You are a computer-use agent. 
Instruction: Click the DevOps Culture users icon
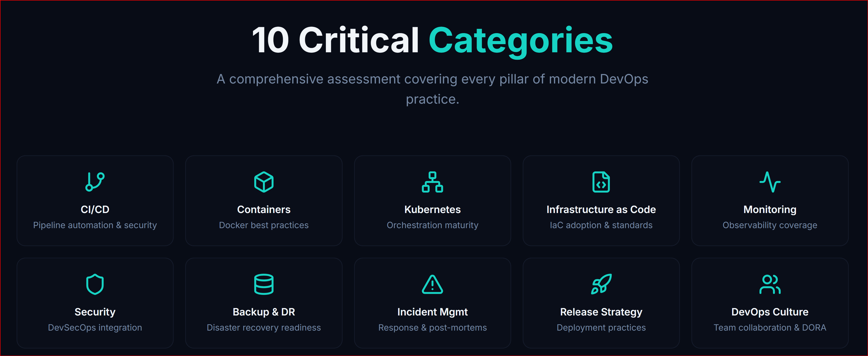(770, 284)
